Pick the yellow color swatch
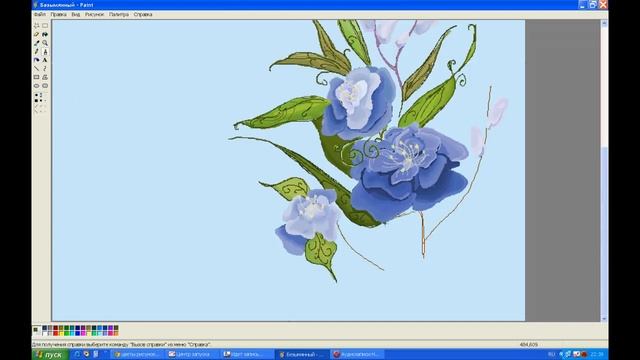This screenshot has height=360, width=640. pos(61,333)
